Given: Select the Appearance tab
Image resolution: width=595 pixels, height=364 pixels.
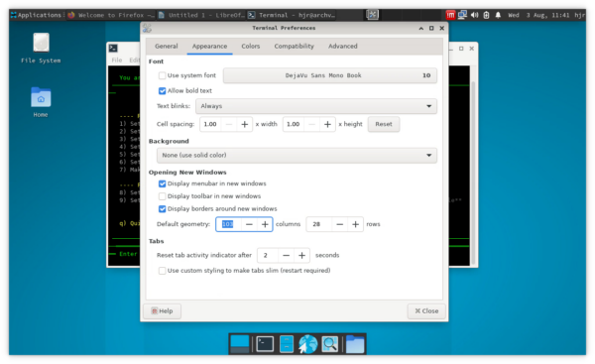Looking at the screenshot, I should [x=209, y=46].
